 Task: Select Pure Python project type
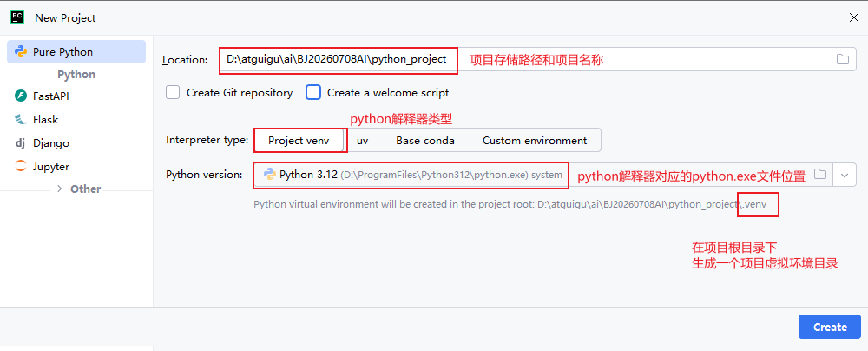click(x=76, y=52)
